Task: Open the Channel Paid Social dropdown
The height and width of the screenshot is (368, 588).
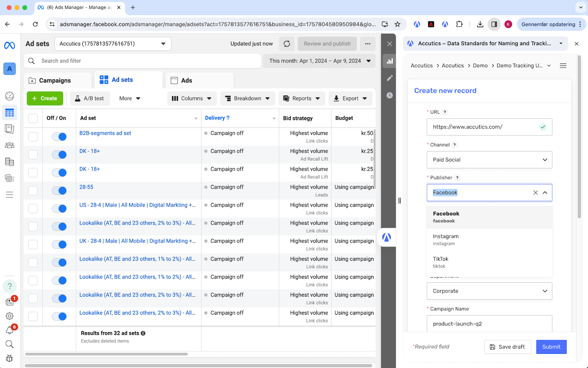Action: [x=489, y=160]
